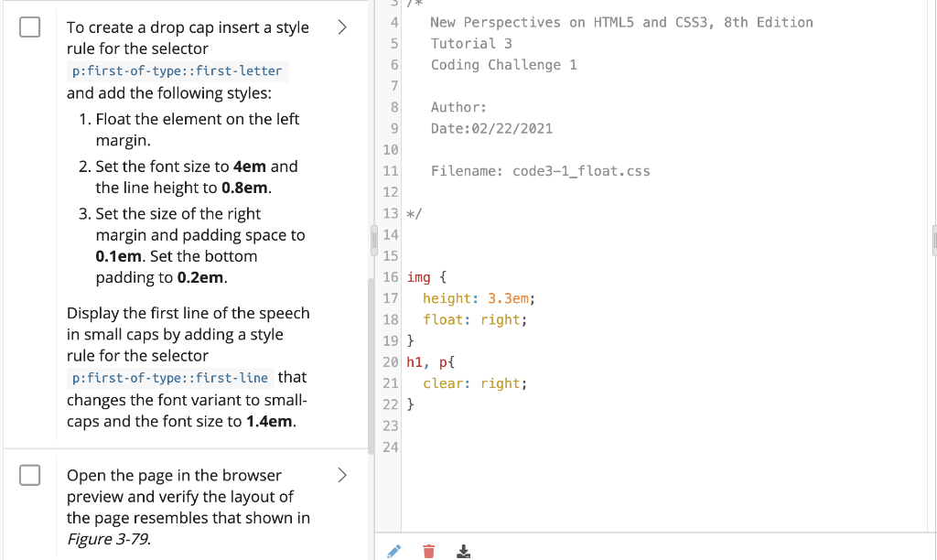Click the p:first-of-type::first-letter selector code

pyautogui.click(x=177, y=70)
